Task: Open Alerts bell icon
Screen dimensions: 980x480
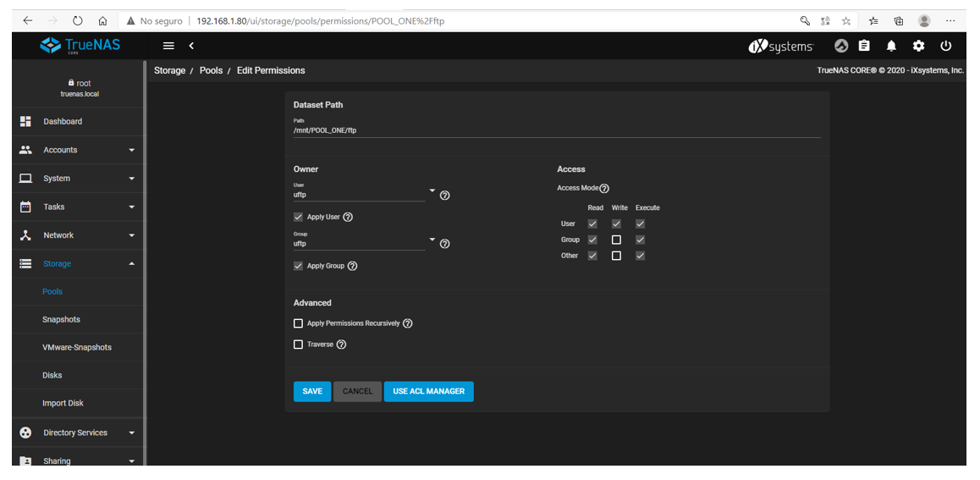Action: pos(891,46)
